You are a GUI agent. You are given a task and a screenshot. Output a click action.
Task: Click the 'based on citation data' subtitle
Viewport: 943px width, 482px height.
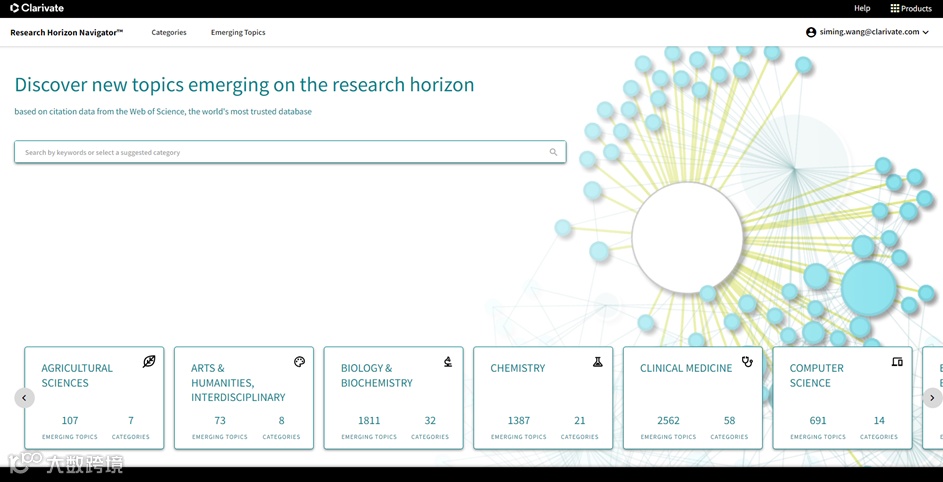(x=163, y=112)
